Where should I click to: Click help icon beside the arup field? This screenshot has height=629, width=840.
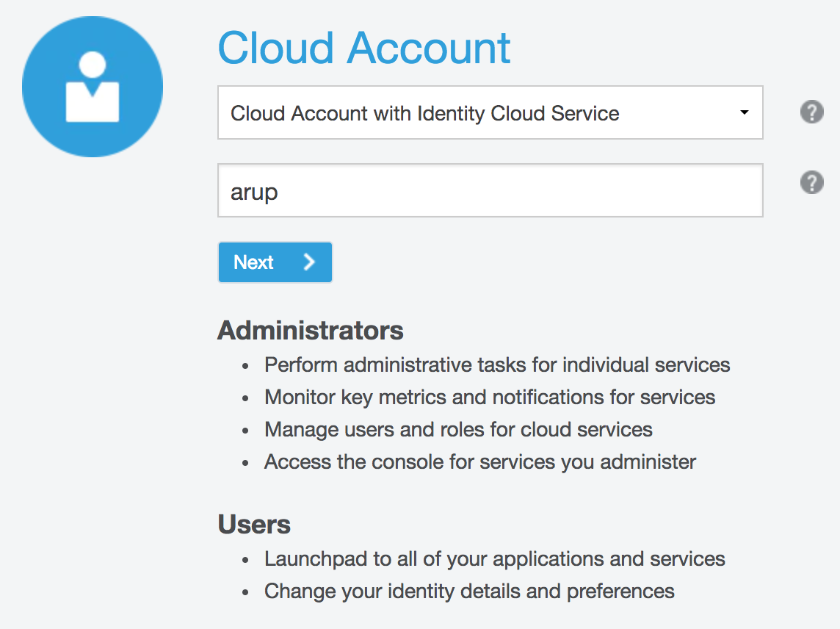click(x=811, y=182)
